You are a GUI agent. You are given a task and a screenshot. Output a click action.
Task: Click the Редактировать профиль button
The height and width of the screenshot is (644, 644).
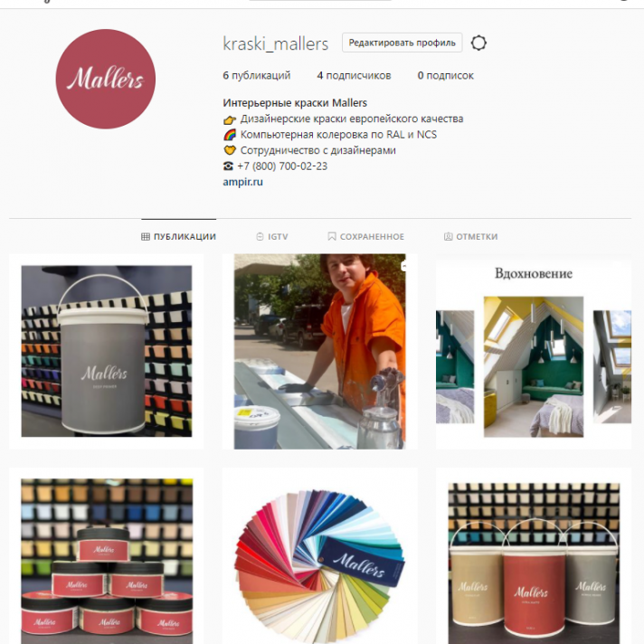click(x=402, y=43)
